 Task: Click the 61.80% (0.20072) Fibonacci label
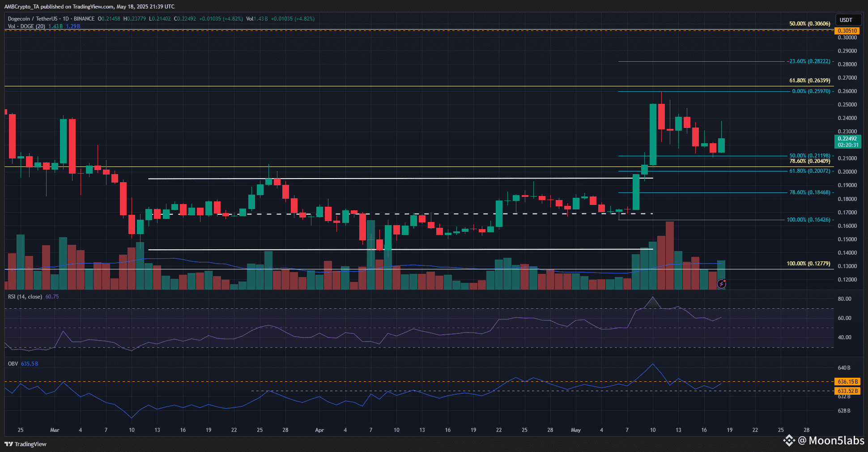click(809, 171)
